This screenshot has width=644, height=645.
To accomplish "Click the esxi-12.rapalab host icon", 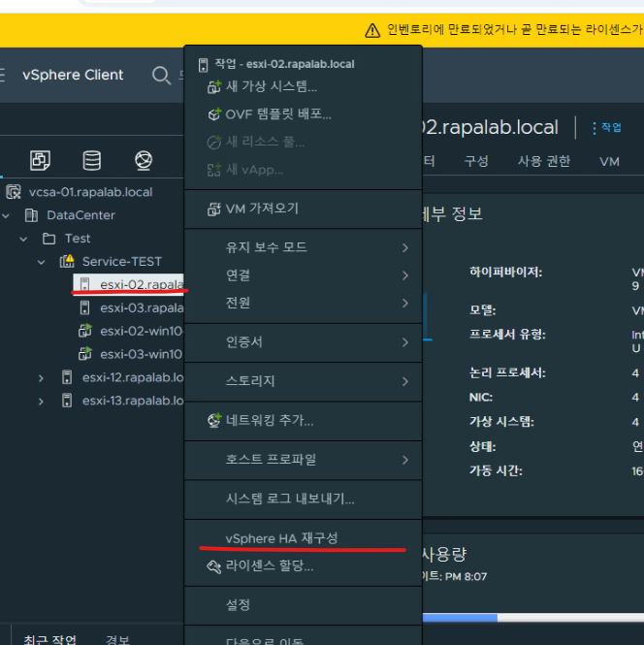I will pyautogui.click(x=67, y=377).
